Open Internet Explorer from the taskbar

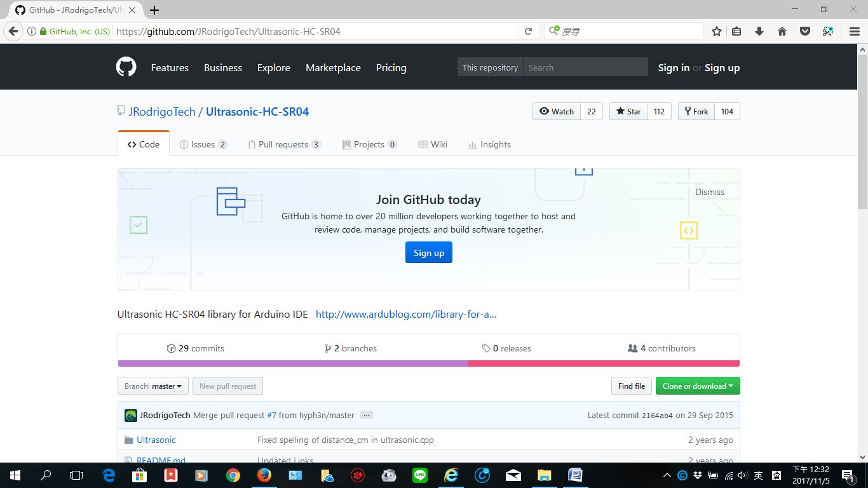(451, 475)
